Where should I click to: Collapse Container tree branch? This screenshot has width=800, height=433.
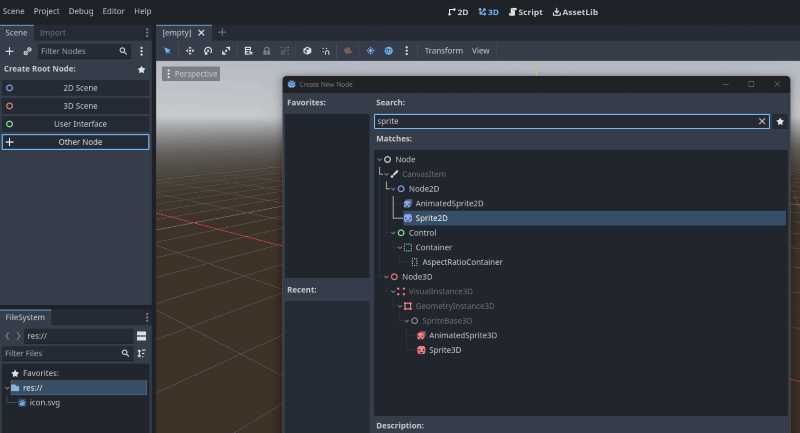[399, 248]
